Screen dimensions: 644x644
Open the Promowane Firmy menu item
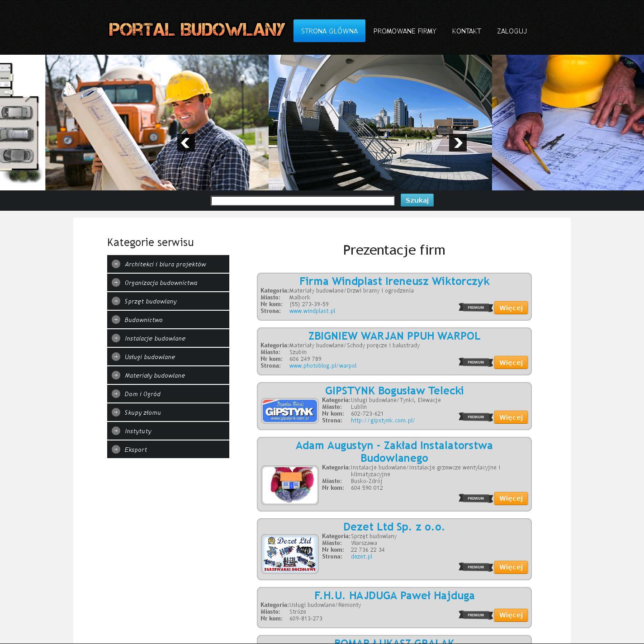[405, 31]
